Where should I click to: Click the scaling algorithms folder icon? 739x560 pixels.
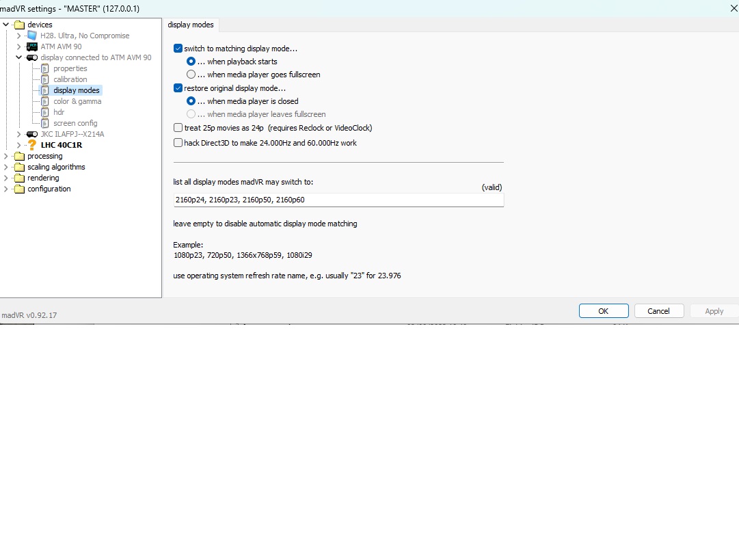(19, 167)
